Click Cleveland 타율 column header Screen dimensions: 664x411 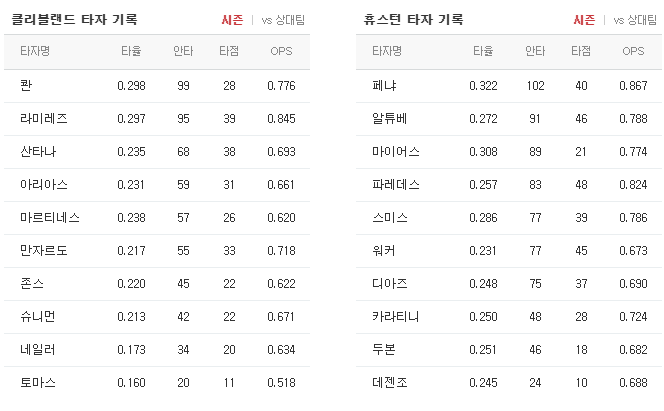(x=131, y=51)
